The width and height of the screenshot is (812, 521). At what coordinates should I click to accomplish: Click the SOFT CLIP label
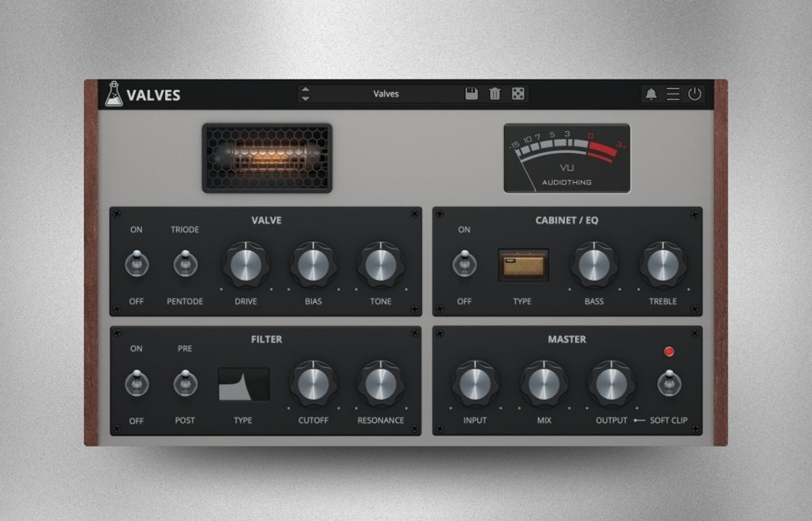point(668,420)
